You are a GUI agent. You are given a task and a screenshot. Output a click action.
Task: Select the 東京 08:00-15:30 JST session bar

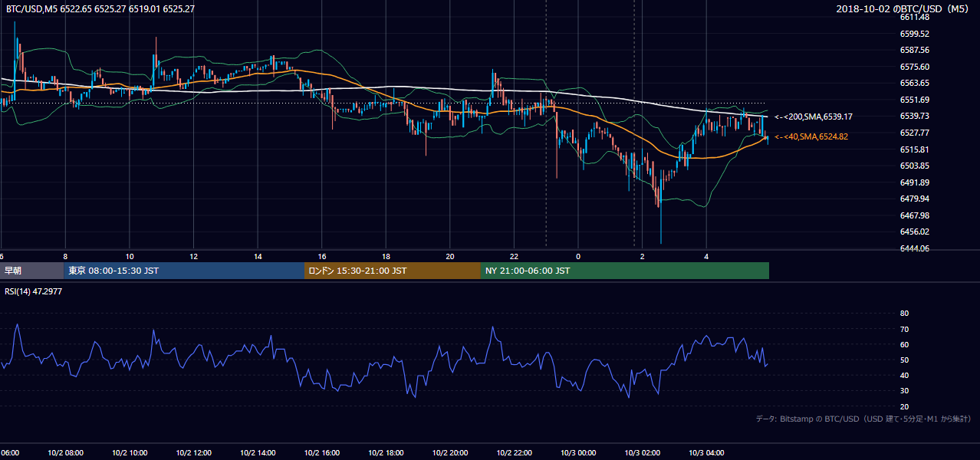(x=184, y=271)
